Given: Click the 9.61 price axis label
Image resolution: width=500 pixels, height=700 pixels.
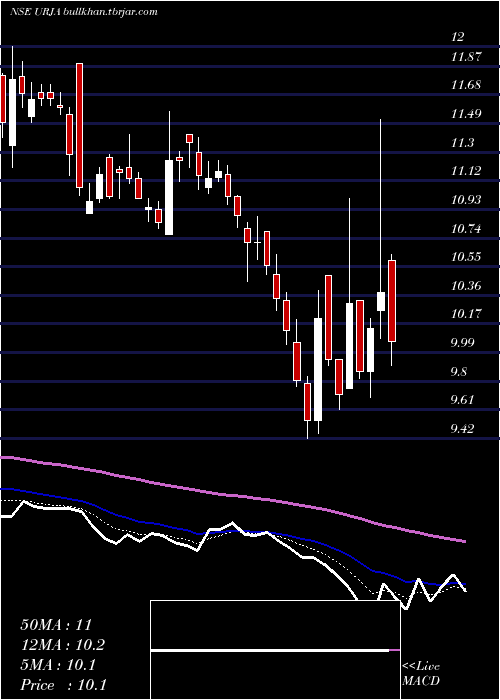Looking at the screenshot, I should (462, 400).
